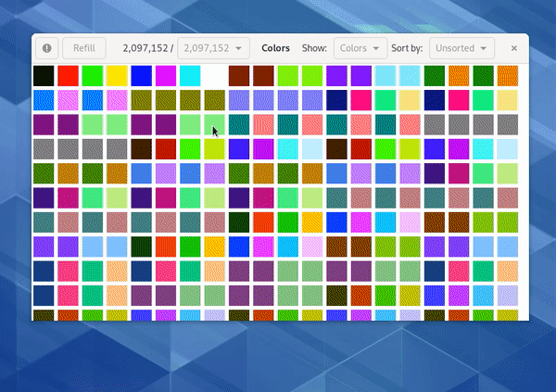This screenshot has height=392, width=556.
Task: Select the magenta swatch left of cyan
Action: (166, 75)
